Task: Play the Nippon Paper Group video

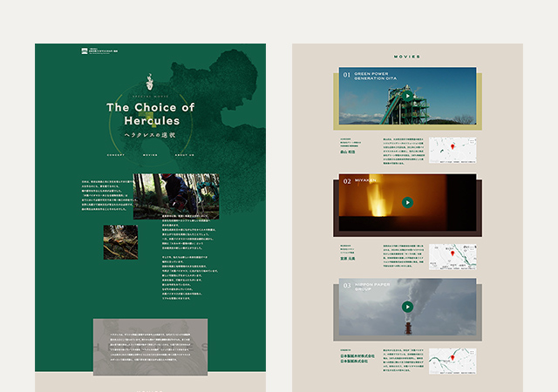Action: tap(407, 307)
